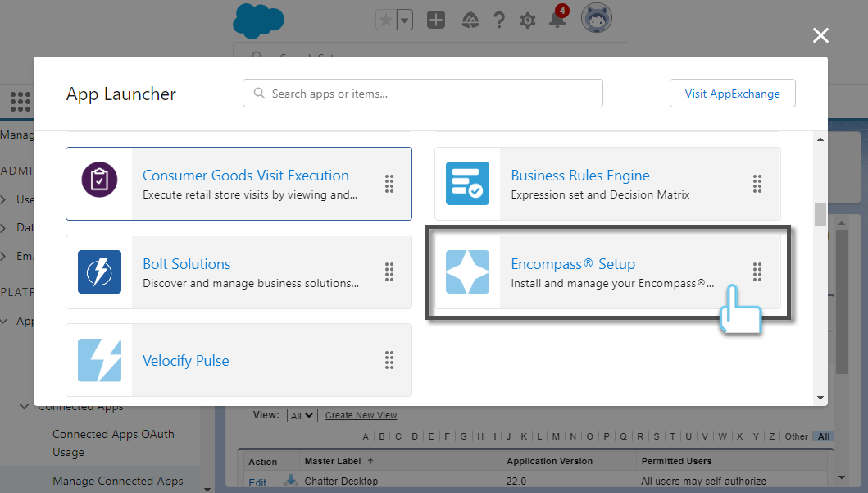Click the global actions plus icon

click(x=436, y=21)
